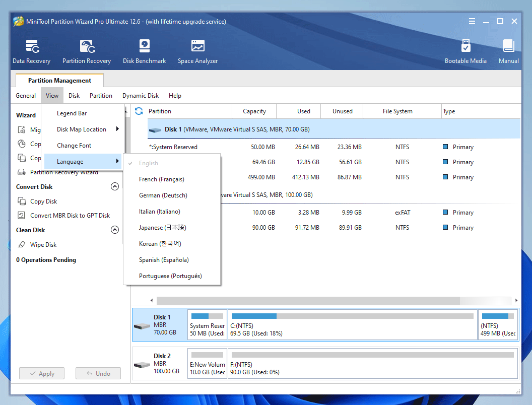Screen dimensions: 532x405
Task: Open Bootable Media builder
Action: click(465, 51)
